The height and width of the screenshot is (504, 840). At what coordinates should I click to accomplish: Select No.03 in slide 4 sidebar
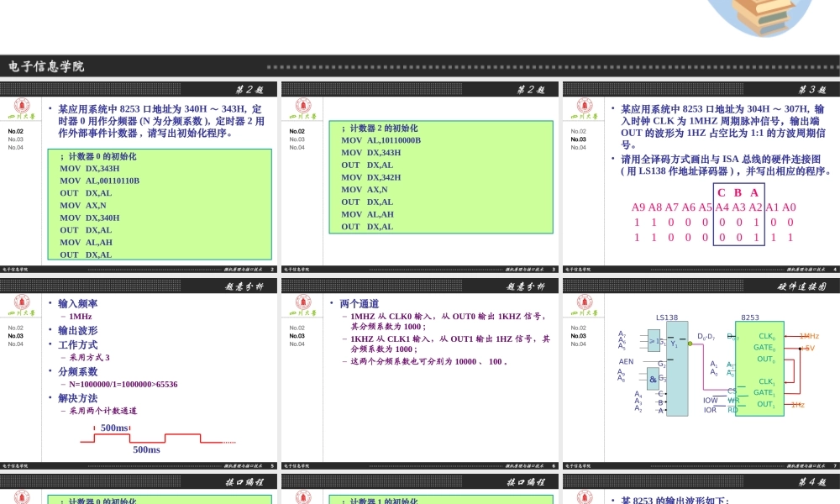(x=579, y=139)
